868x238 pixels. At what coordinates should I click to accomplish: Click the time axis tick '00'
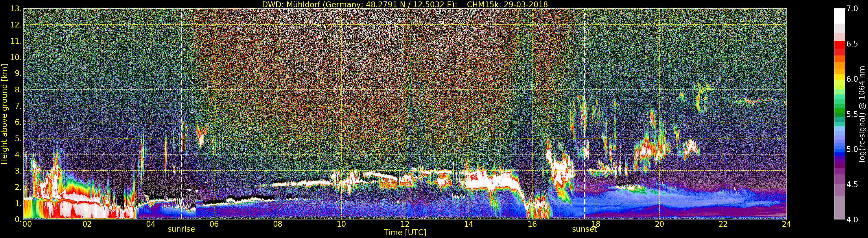point(27,224)
